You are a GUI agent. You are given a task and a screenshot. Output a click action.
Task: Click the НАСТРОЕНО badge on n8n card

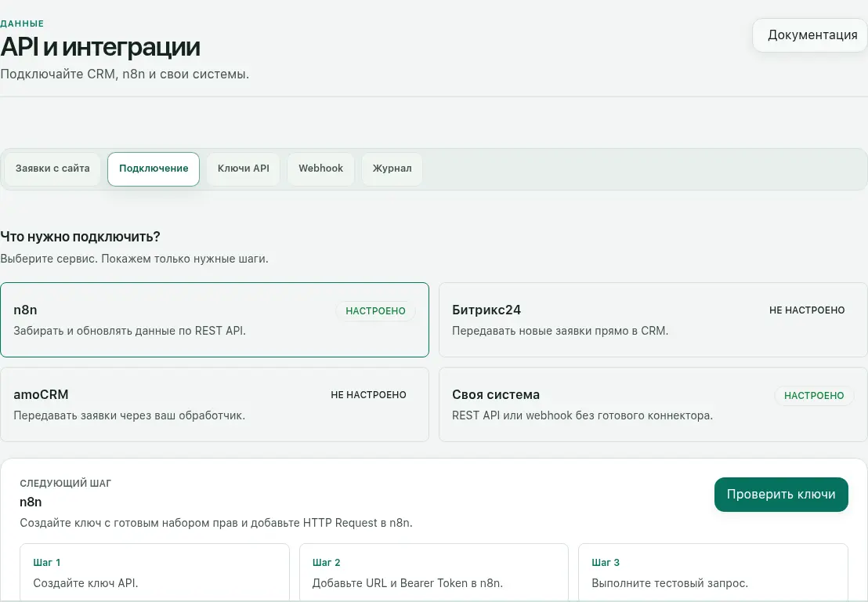tap(375, 311)
